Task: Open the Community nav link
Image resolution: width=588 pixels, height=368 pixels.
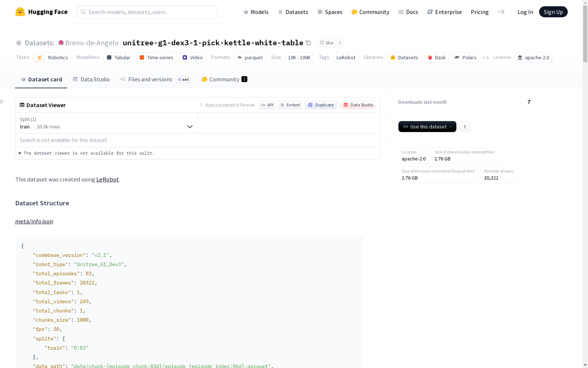Action: pos(370,12)
